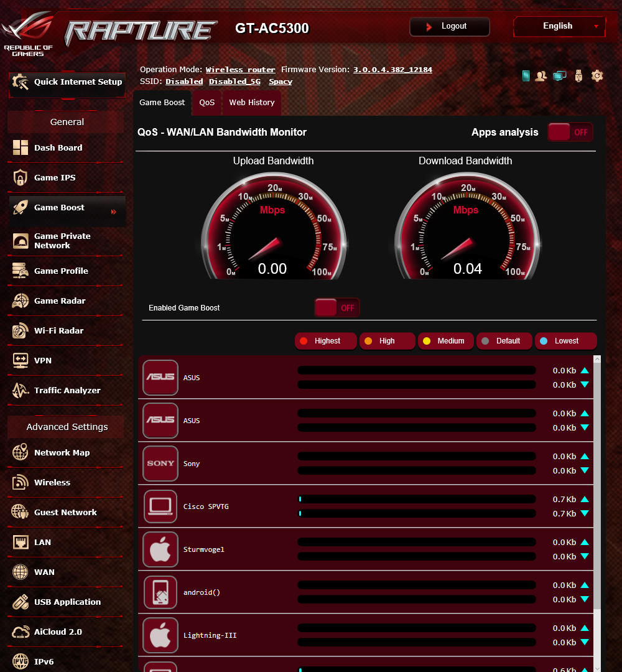Click the Disabled_5G SSID link

[x=234, y=82]
